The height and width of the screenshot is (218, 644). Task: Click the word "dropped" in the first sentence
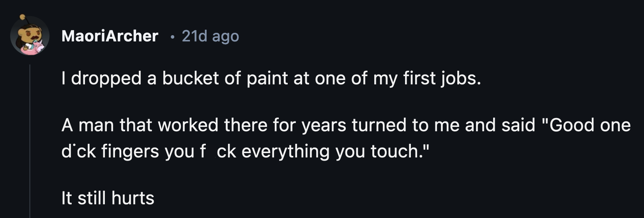(x=106, y=78)
